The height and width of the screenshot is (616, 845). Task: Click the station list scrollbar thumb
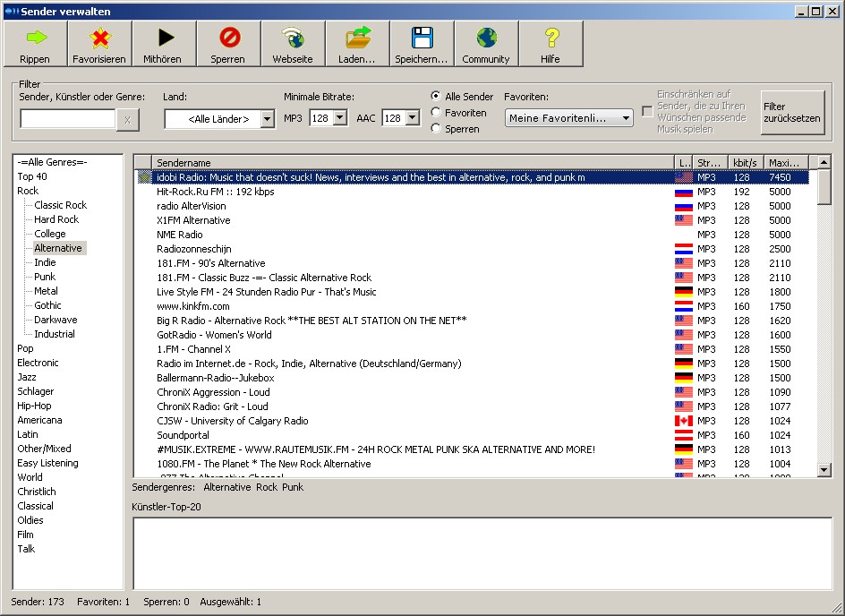pos(824,186)
